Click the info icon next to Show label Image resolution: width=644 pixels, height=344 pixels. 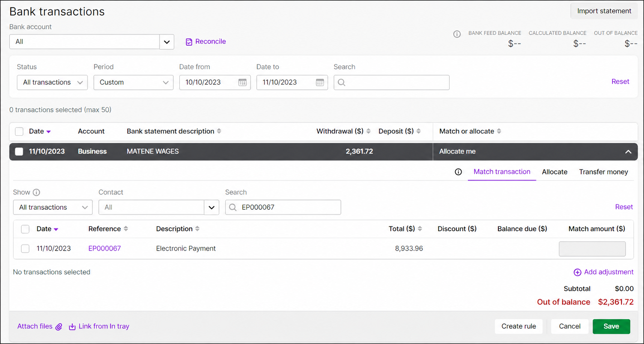(x=36, y=192)
